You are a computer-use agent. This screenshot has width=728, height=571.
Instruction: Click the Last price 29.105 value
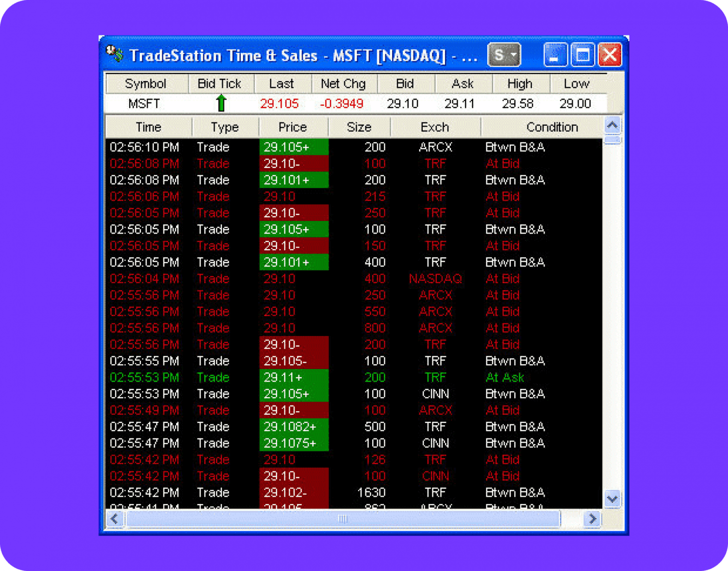coord(280,104)
